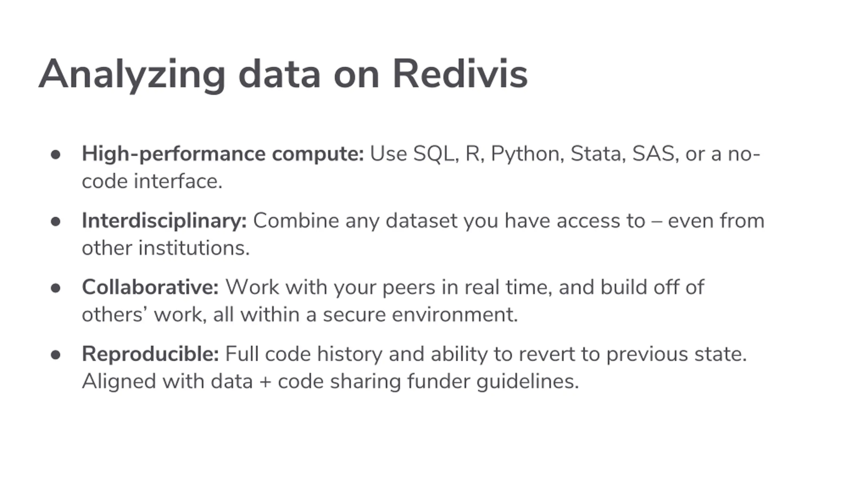Click the phrase funder guidelines
This screenshot has width=868, height=488.
(493, 382)
